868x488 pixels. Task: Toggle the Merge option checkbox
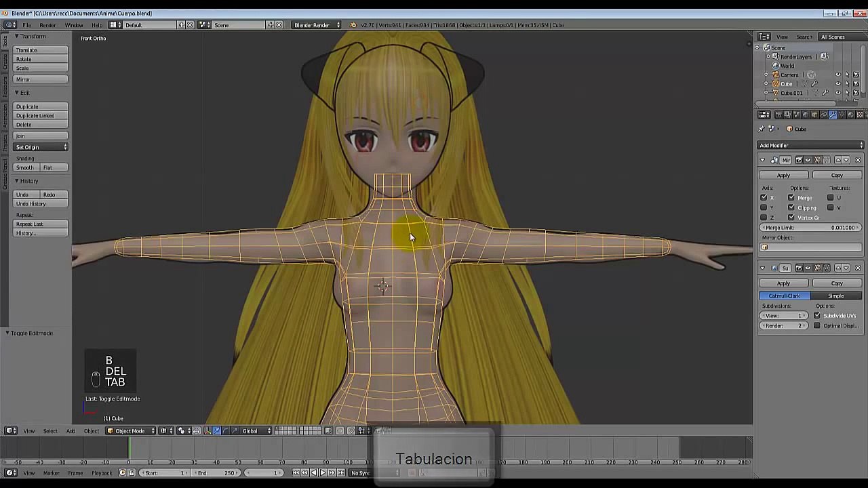click(x=791, y=197)
